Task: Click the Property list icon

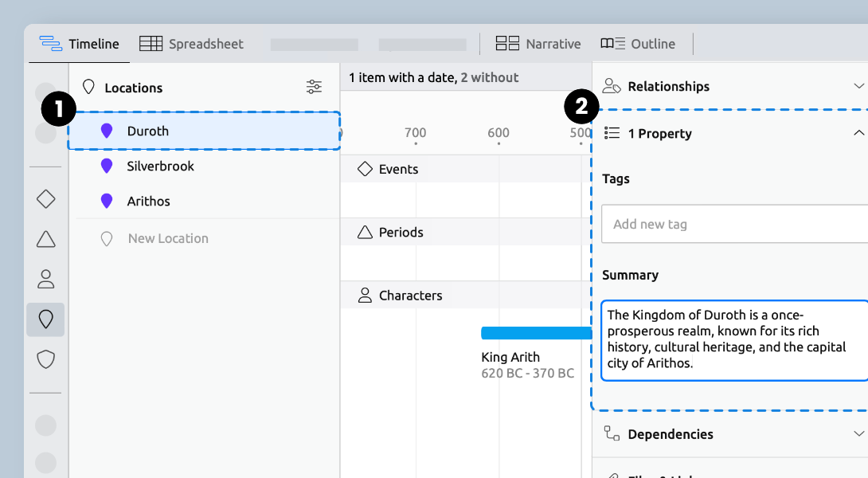Action: (612, 133)
